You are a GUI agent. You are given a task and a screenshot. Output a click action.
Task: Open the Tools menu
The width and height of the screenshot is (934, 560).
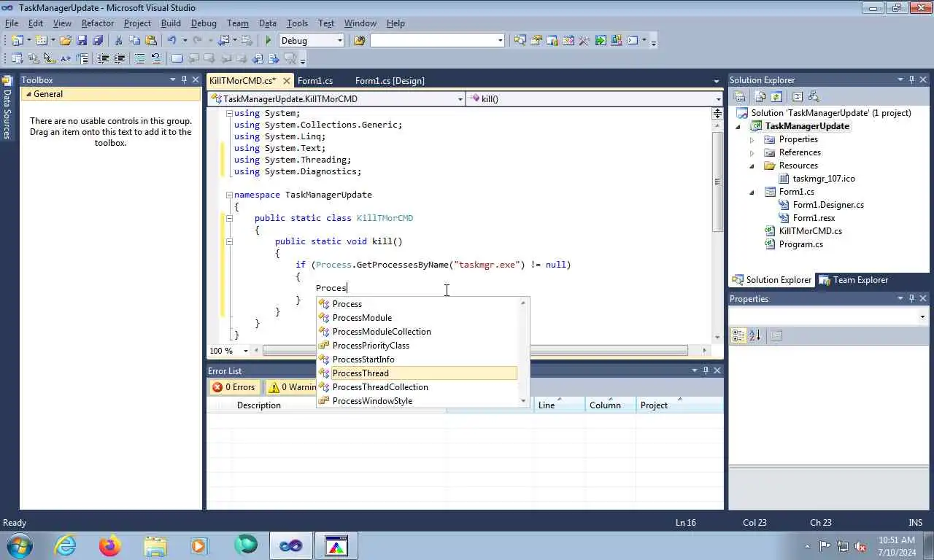297,23
